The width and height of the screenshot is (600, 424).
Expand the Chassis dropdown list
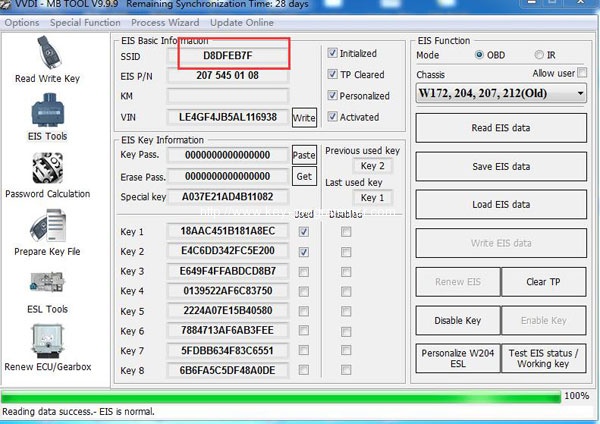580,94
